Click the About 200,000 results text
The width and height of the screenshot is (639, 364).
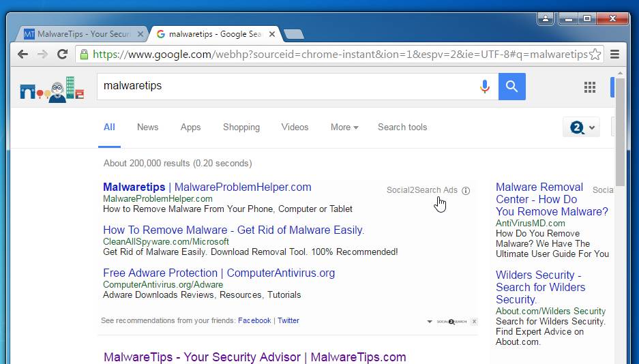(x=178, y=164)
